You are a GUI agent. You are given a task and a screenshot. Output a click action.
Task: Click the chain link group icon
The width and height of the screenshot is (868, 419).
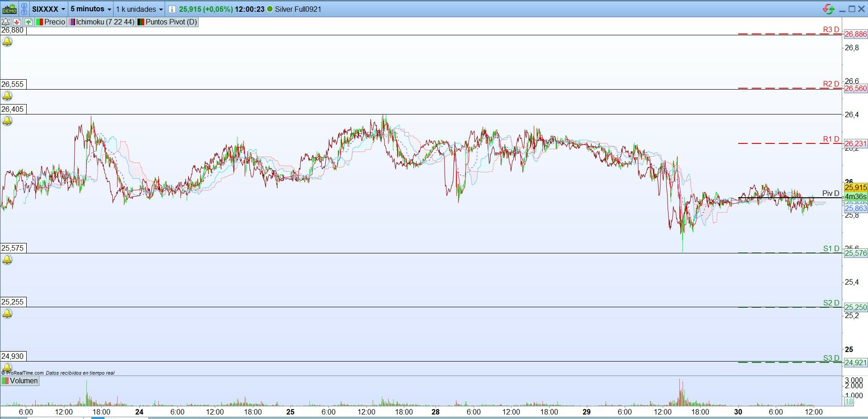[x=24, y=9]
